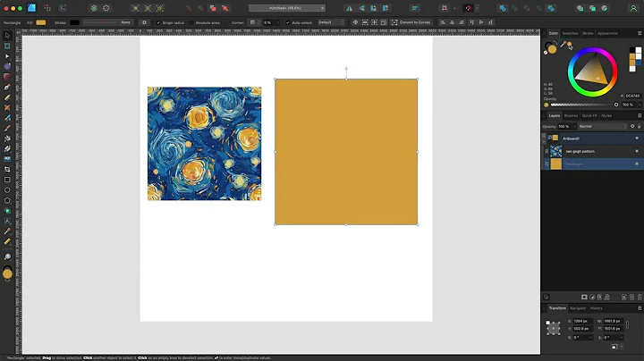The image size is (644, 361).
Task: Toggle the Single radius checkbox
Action: coord(158,22)
